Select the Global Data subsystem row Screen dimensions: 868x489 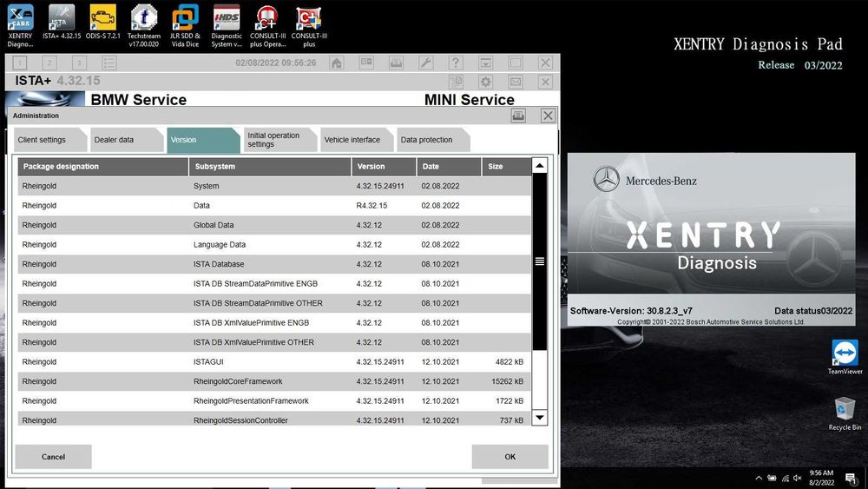point(274,225)
